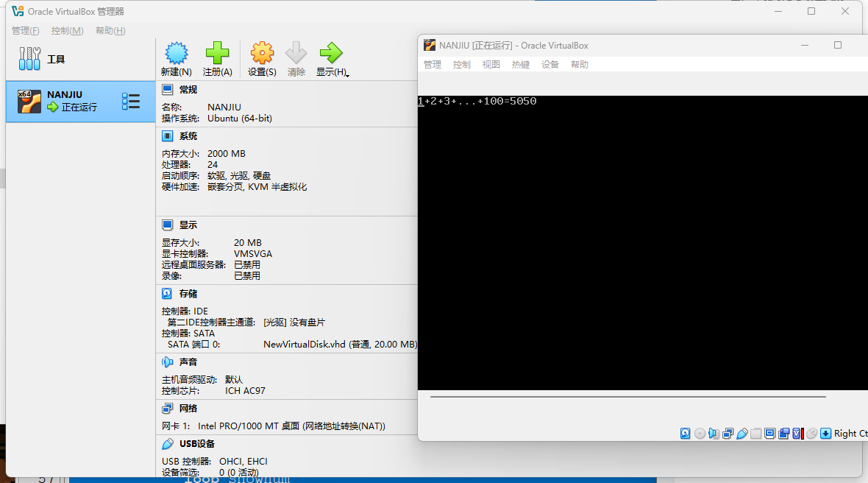Click optical disc icon in VM status bar

tap(700, 433)
